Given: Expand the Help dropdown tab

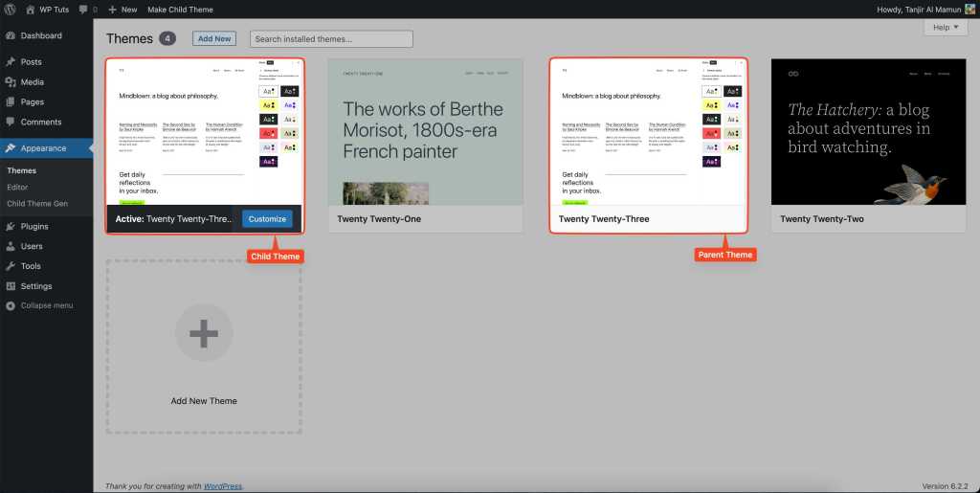Looking at the screenshot, I should tap(946, 28).
